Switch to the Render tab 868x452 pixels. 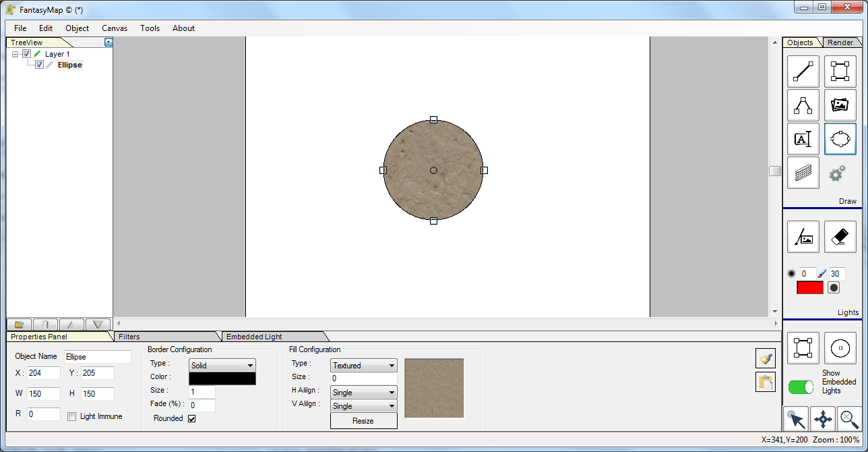pos(840,43)
